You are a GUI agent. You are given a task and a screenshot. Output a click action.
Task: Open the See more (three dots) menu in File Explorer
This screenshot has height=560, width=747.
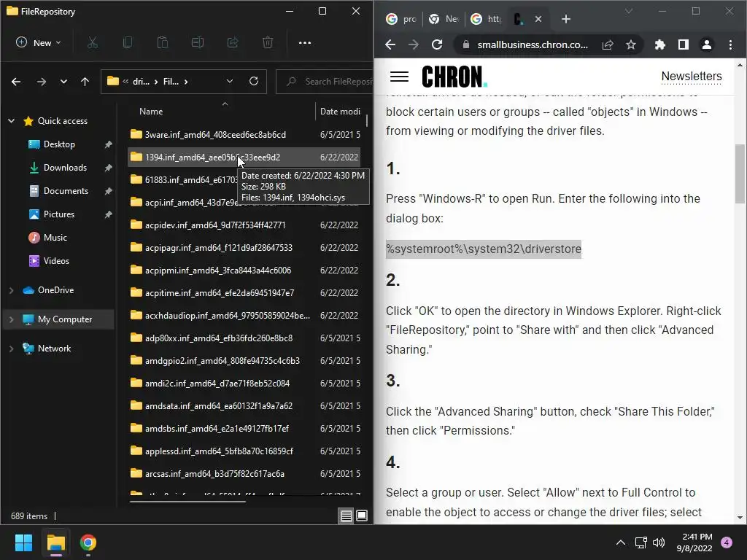coord(305,43)
